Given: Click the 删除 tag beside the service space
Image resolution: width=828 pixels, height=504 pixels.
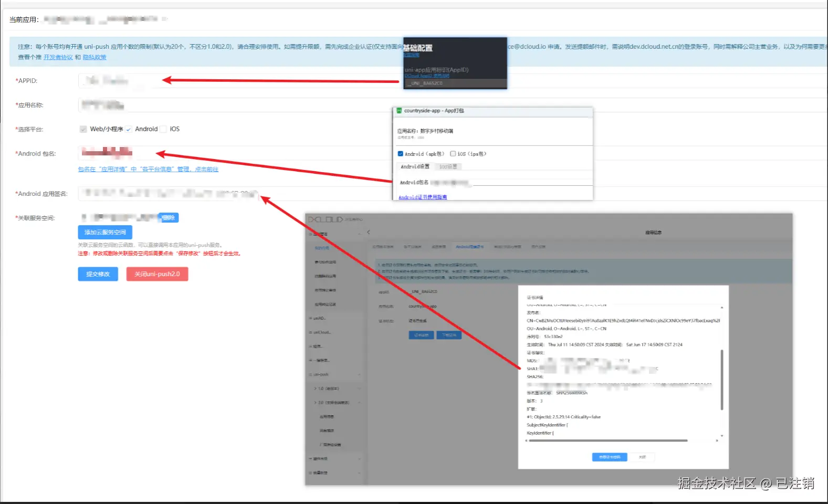Looking at the screenshot, I should click(x=169, y=217).
